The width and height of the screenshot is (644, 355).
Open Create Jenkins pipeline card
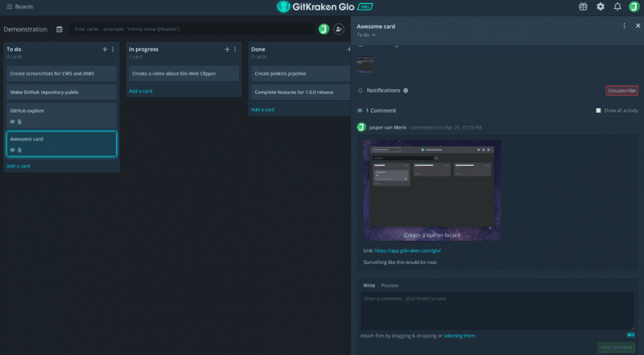(x=301, y=73)
